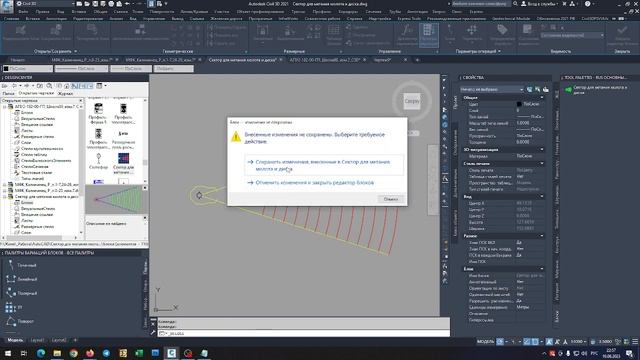Expand the Параметры операций ribbon panel
The height and width of the screenshot is (360, 640).
[x=478, y=51]
